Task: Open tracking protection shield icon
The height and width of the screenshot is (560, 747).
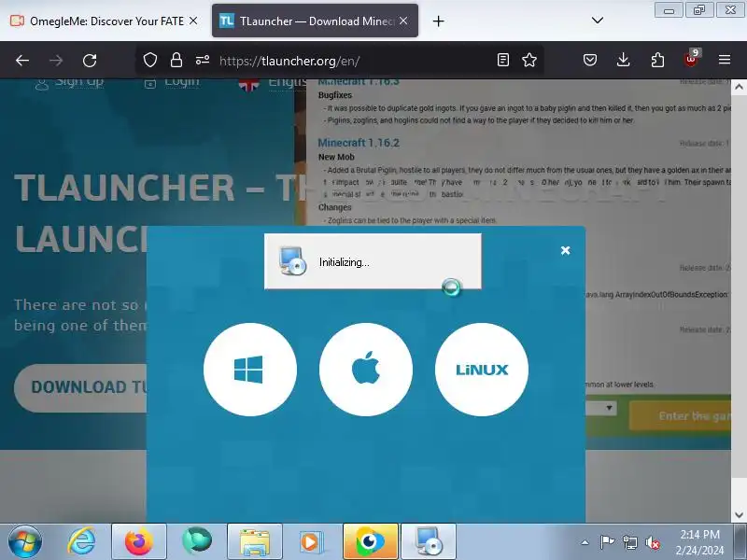Action: [150, 60]
